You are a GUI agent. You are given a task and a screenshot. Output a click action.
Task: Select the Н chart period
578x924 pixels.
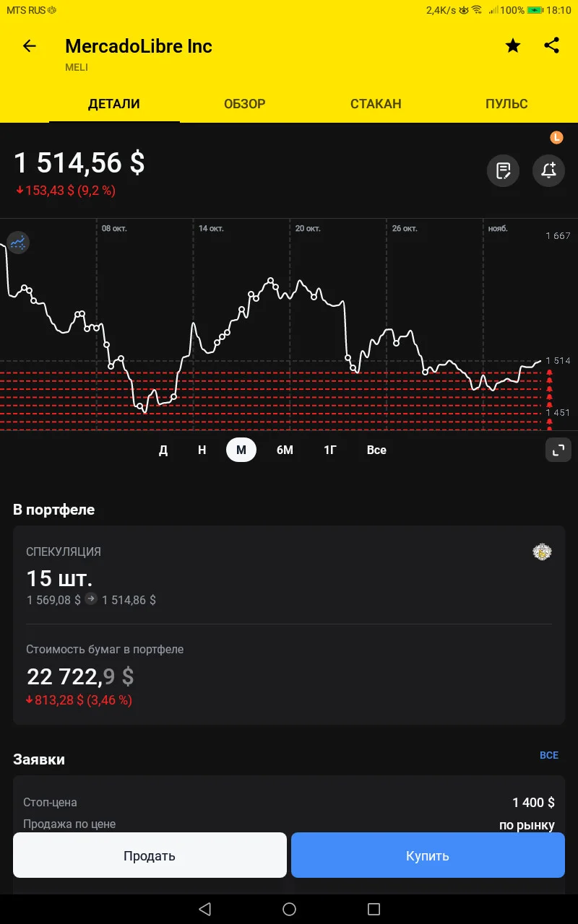pos(202,450)
